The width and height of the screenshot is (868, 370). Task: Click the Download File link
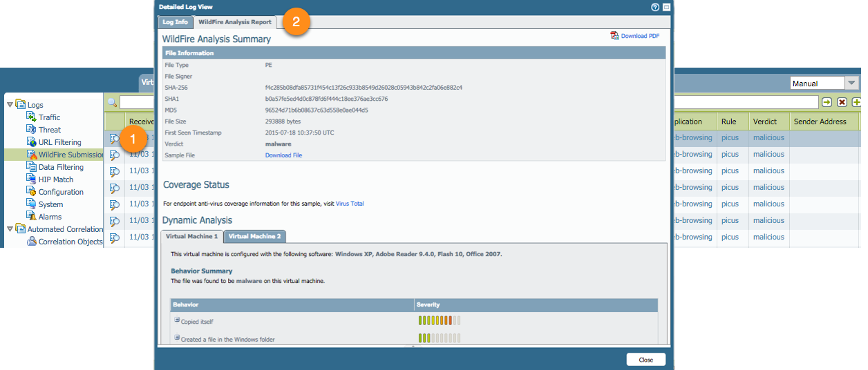tap(283, 155)
